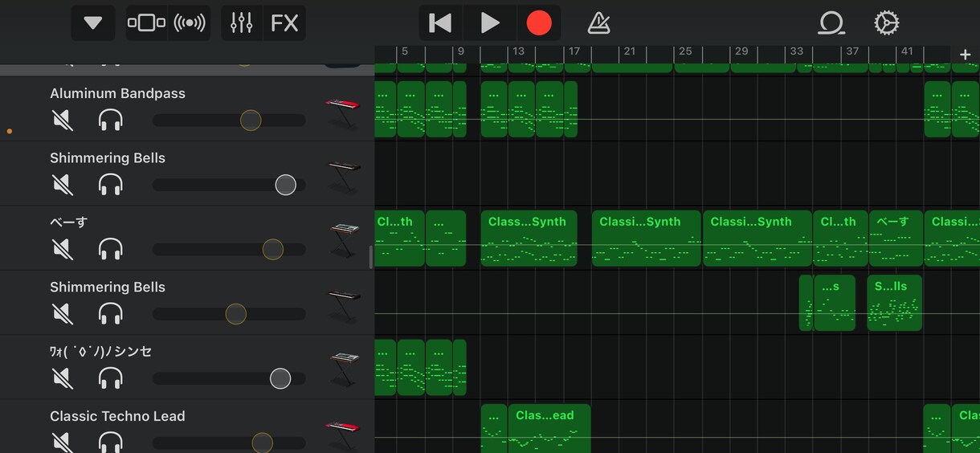
Task: Start playback with Play button
Action: (x=490, y=22)
